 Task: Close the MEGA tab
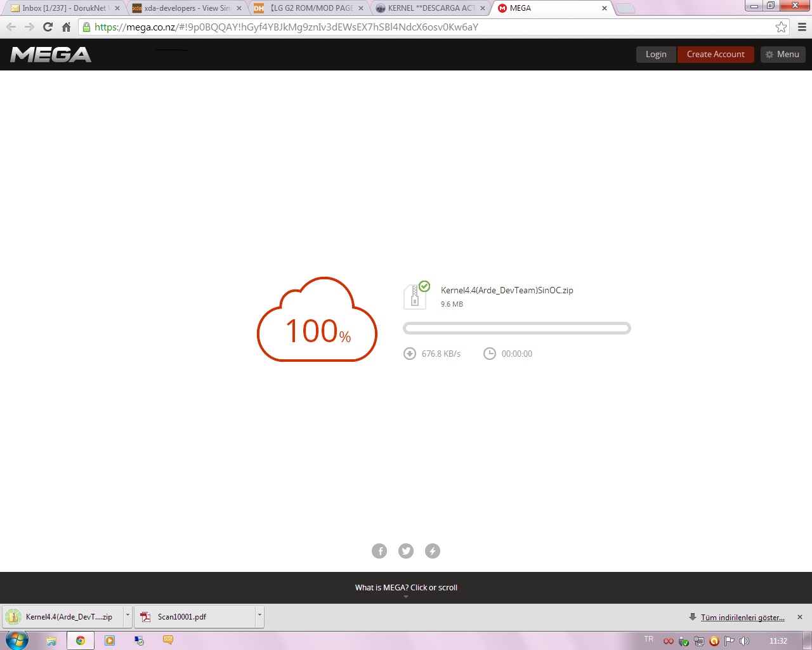(x=605, y=8)
